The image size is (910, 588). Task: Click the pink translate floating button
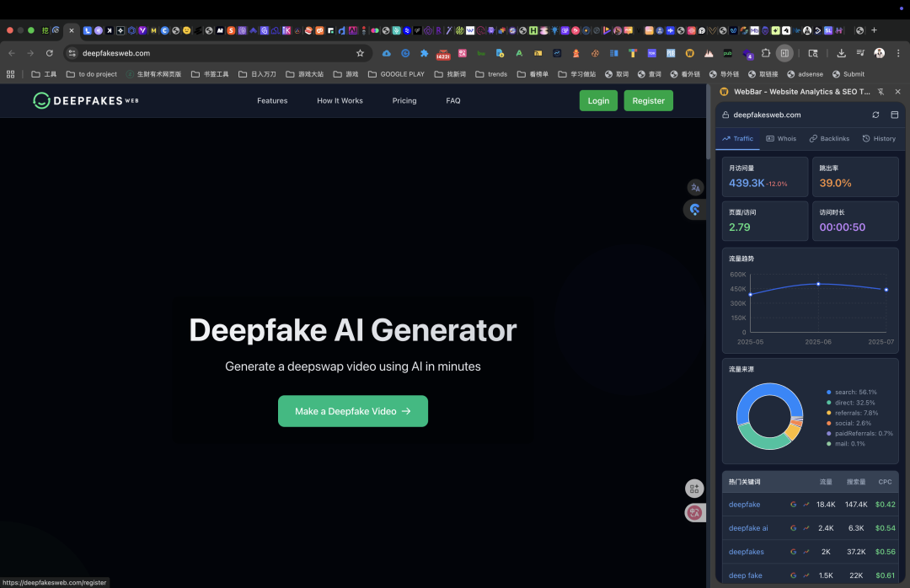point(694,512)
